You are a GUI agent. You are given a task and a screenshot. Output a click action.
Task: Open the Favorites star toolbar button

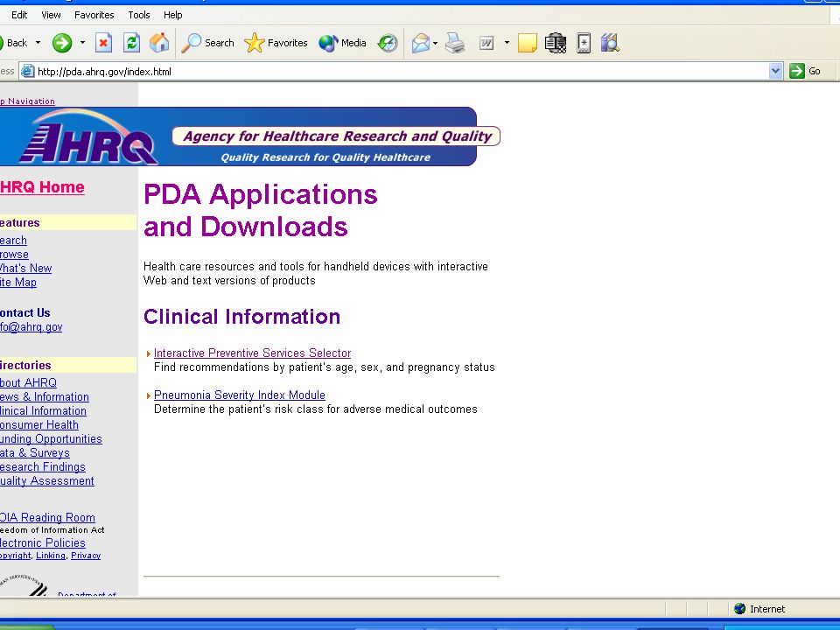(x=276, y=43)
